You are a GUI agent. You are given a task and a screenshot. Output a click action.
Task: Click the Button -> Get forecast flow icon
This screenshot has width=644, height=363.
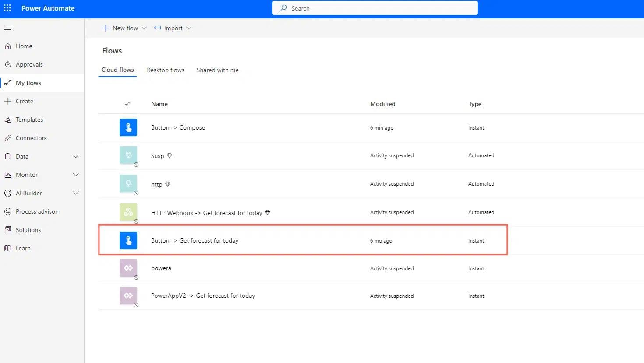point(128,240)
